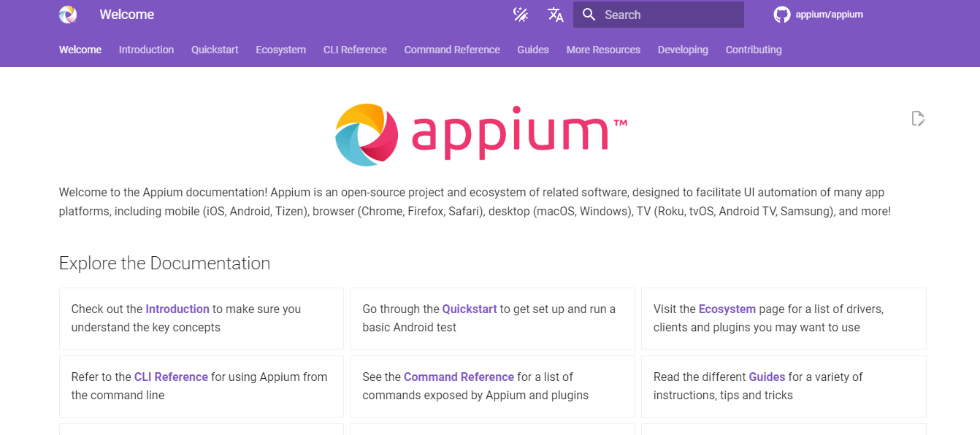Open the More Resources navigation item
Screen dimensions: 980x435
point(603,50)
